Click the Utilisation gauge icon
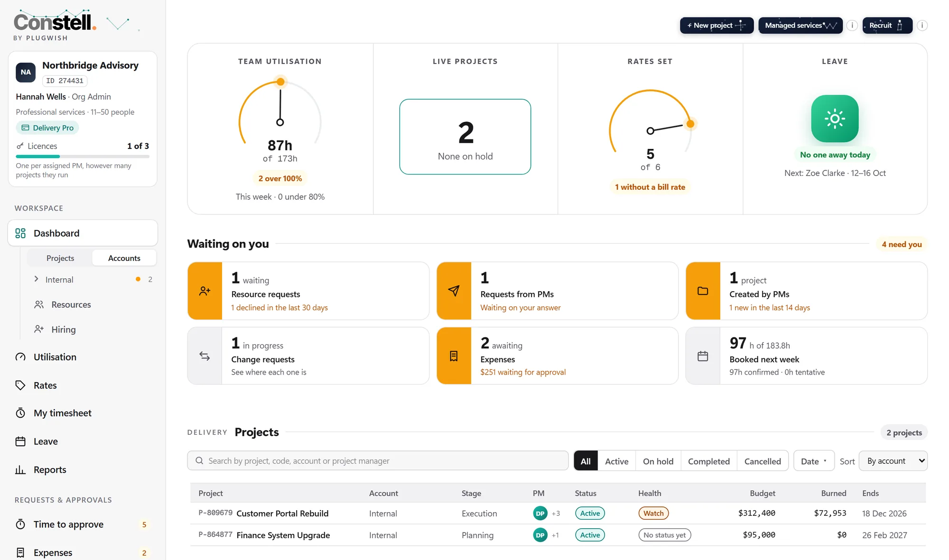949x560 pixels. point(20,357)
